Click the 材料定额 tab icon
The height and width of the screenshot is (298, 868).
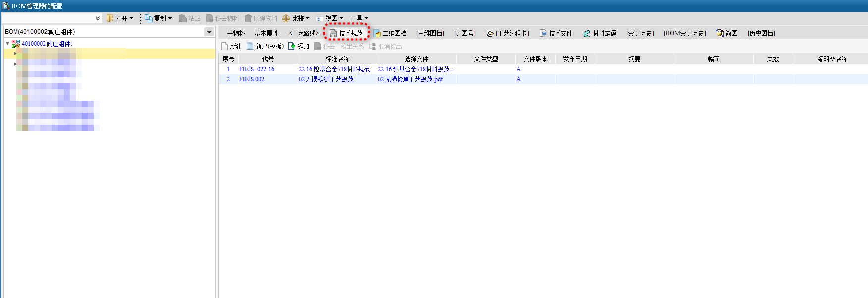pyautogui.click(x=587, y=33)
